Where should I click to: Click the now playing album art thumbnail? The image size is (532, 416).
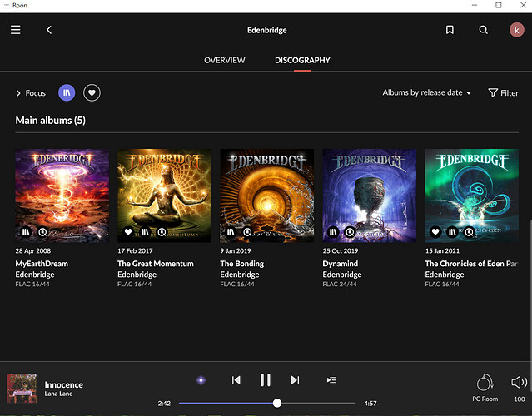point(22,389)
